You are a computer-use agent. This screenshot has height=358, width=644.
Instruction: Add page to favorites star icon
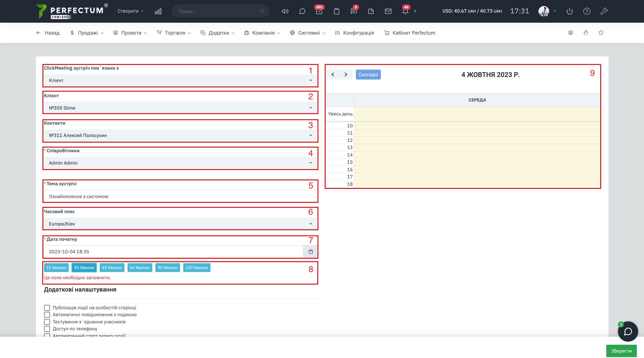(x=601, y=33)
